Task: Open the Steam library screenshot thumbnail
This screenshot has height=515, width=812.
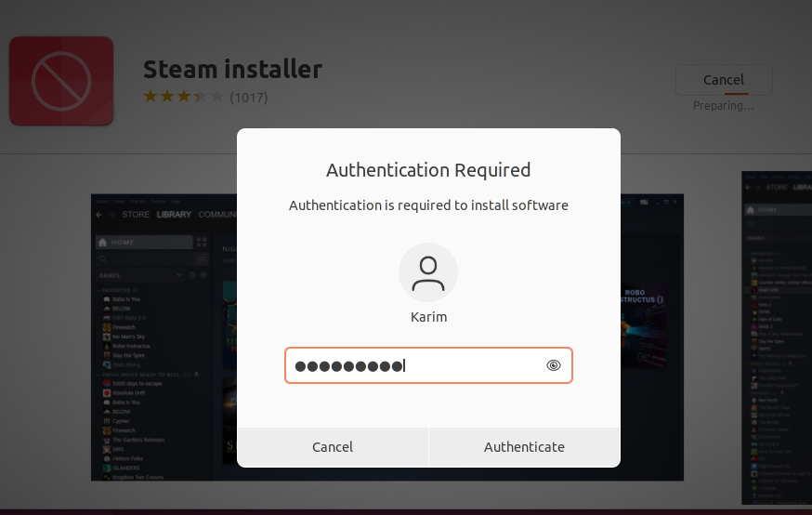Action: [x=386, y=337]
